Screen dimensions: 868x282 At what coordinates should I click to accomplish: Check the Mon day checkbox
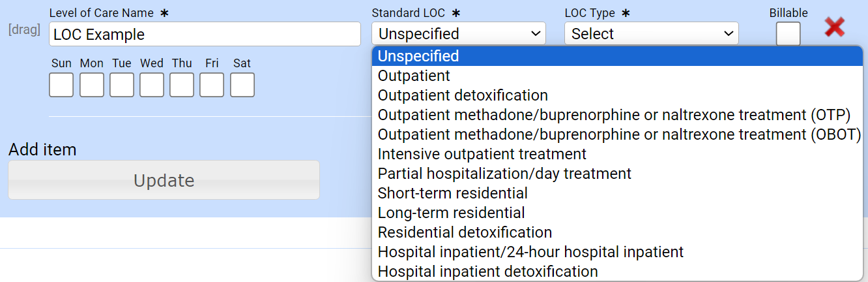[92, 85]
